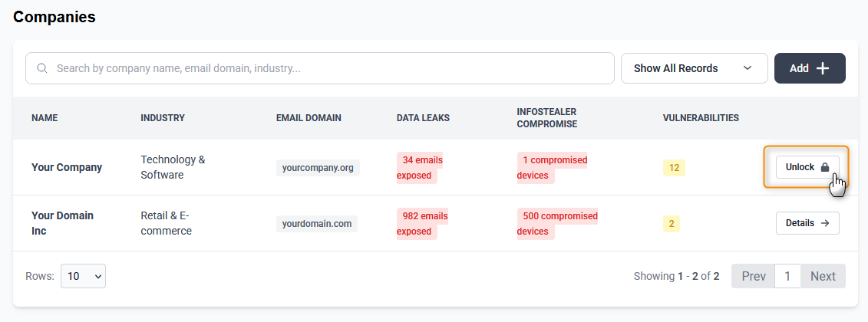The width and height of the screenshot is (868, 322).
Task: Focus the company search input field
Action: tap(330, 68)
